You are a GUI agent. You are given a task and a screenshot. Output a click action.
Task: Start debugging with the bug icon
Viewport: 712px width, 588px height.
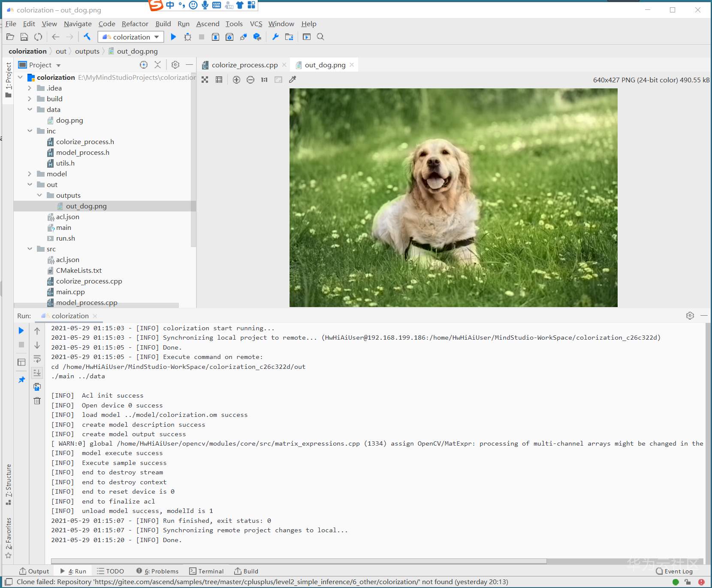tap(187, 37)
